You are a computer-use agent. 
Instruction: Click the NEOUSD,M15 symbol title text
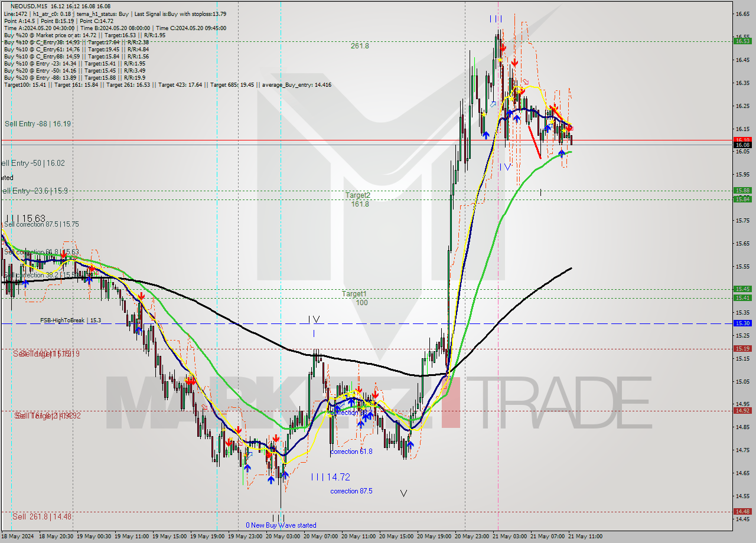coord(29,6)
